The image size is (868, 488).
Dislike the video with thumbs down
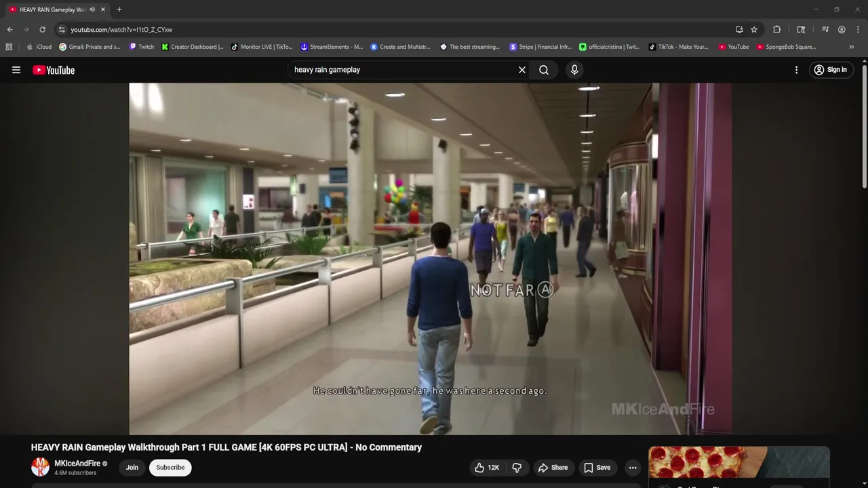(517, 468)
